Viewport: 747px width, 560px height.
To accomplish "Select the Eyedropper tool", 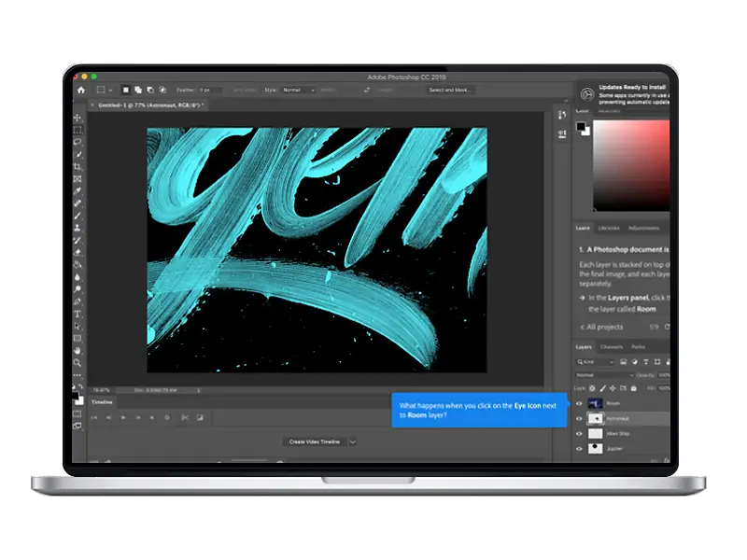I will pos(78,191).
